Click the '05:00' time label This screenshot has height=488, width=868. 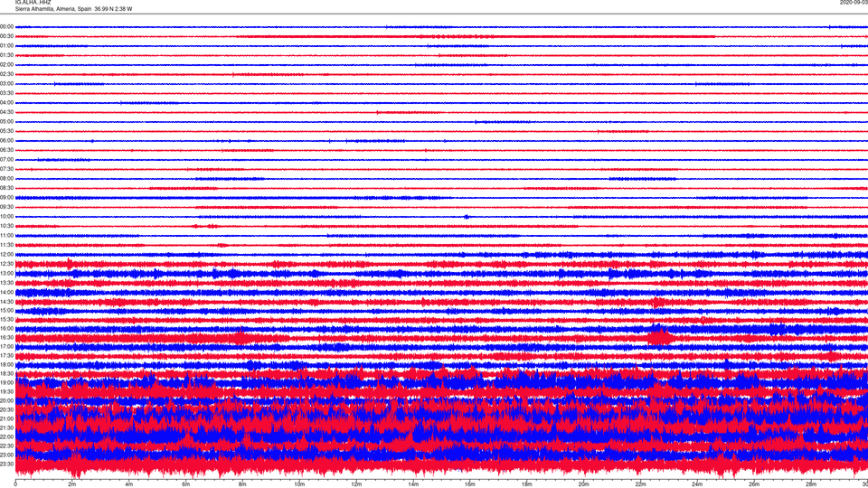(x=6, y=122)
